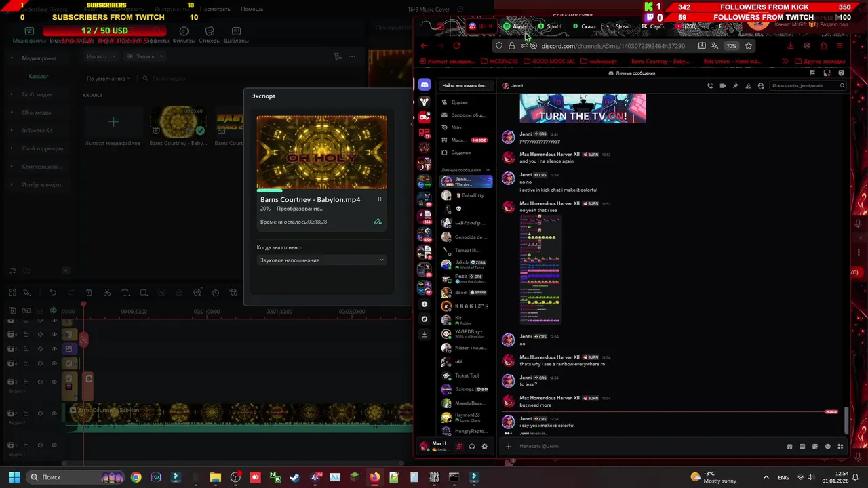Go to Discord home direct messages icon

coord(425,85)
